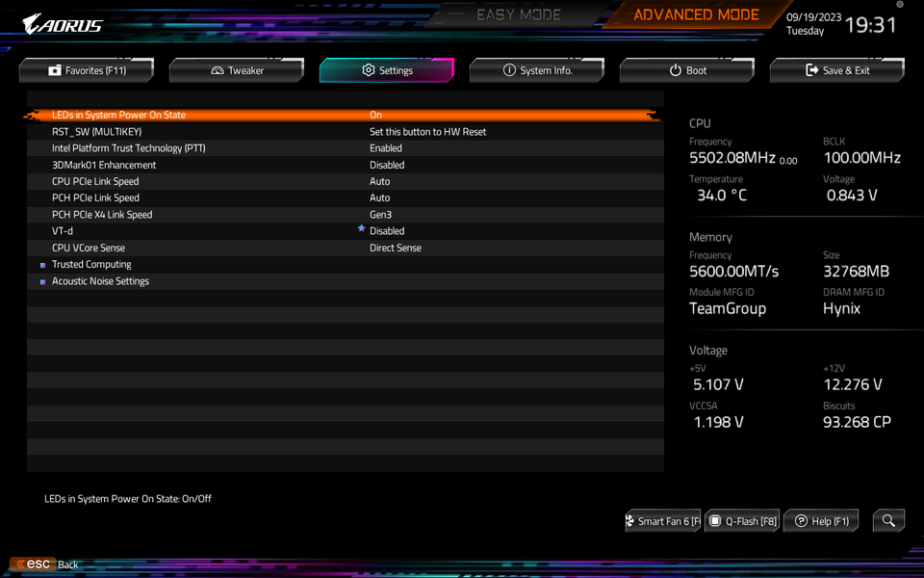Open Smart Fan 6 settings
Image resolution: width=924 pixels, height=578 pixels.
(x=663, y=521)
